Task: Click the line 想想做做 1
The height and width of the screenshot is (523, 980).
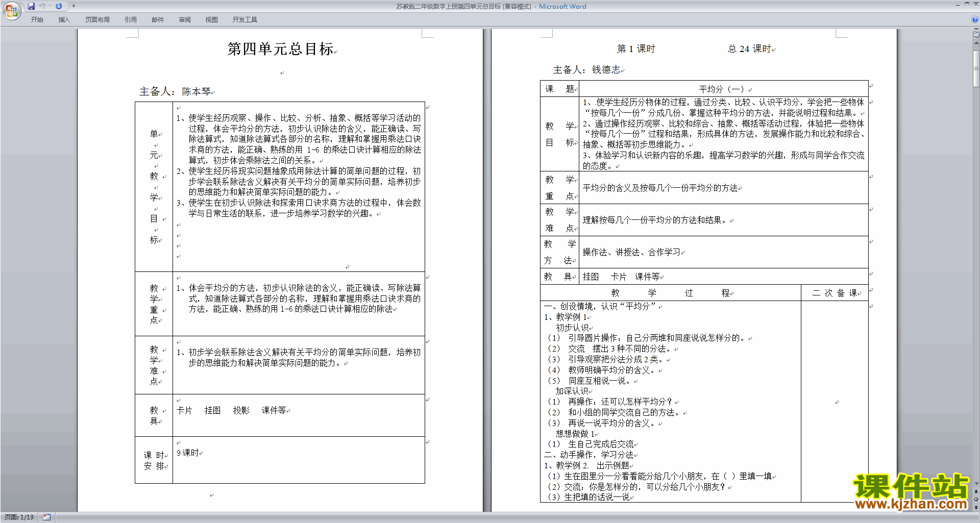Action: click(x=575, y=434)
